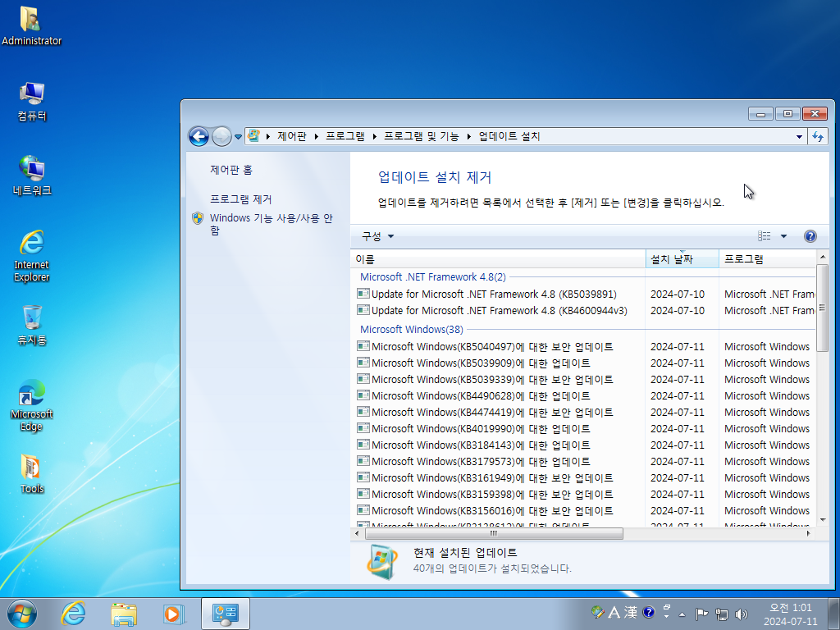Viewport: 840px width, 630px height.
Task: Open the volume speaker tray icon
Action: (742, 614)
